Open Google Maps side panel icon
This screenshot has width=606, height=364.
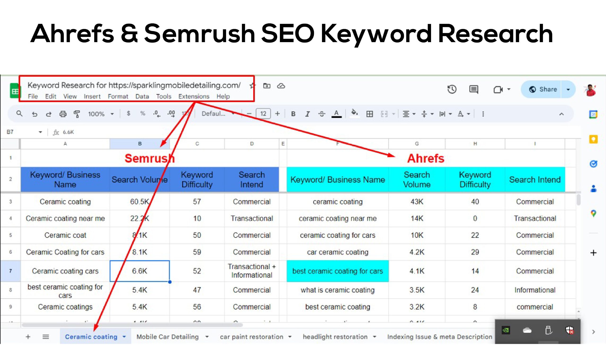(x=593, y=213)
